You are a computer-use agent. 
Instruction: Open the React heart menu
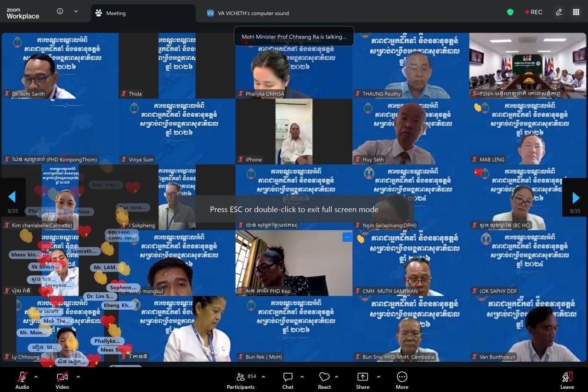(324, 381)
